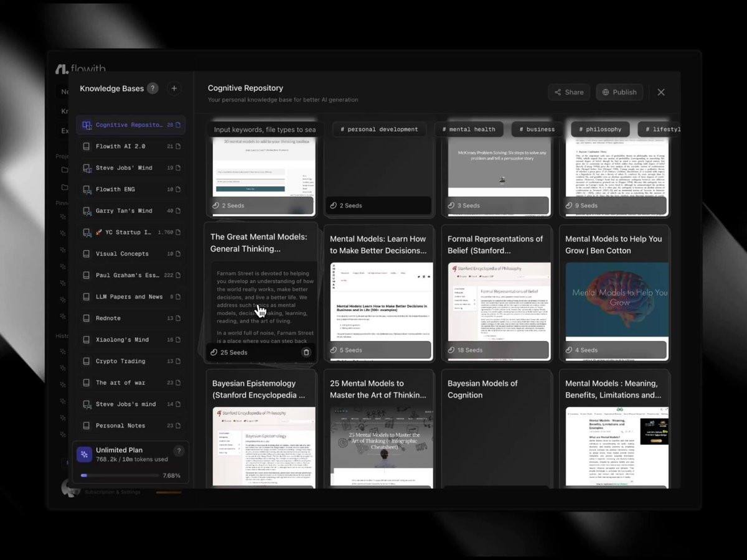Click the Cognitive Repository book icon in sidebar
747x560 pixels.
pyautogui.click(x=87, y=125)
